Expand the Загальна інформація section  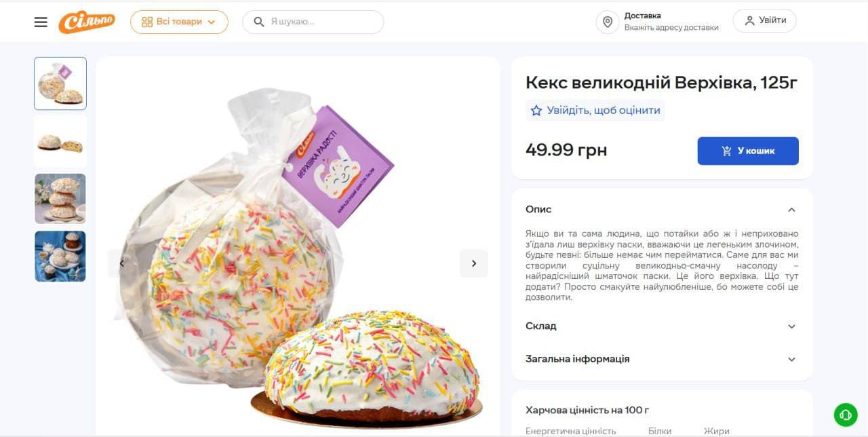pos(791,359)
